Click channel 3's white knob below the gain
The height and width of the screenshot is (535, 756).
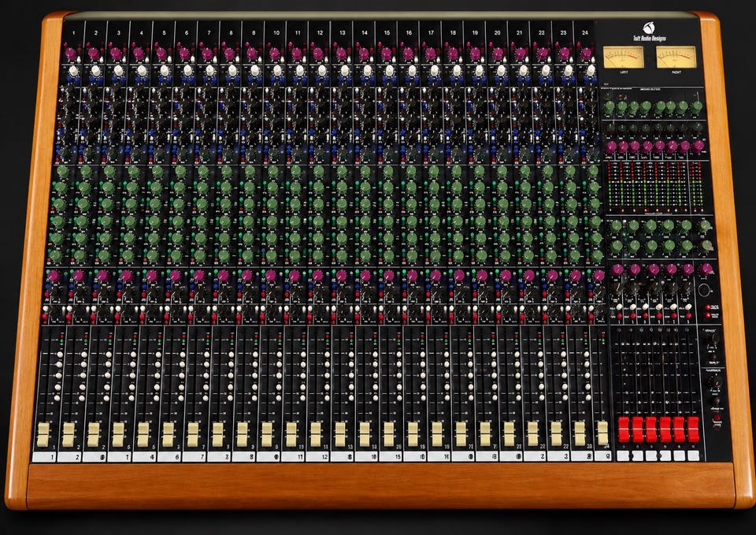coord(119,71)
